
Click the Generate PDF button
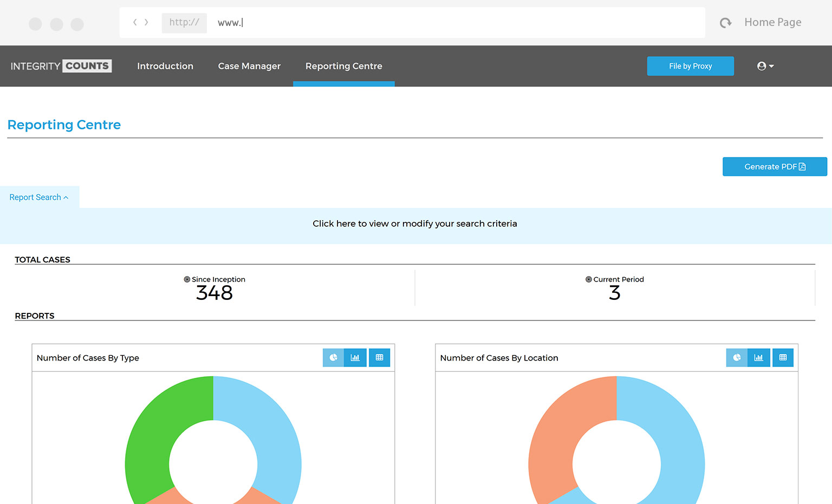coord(775,167)
